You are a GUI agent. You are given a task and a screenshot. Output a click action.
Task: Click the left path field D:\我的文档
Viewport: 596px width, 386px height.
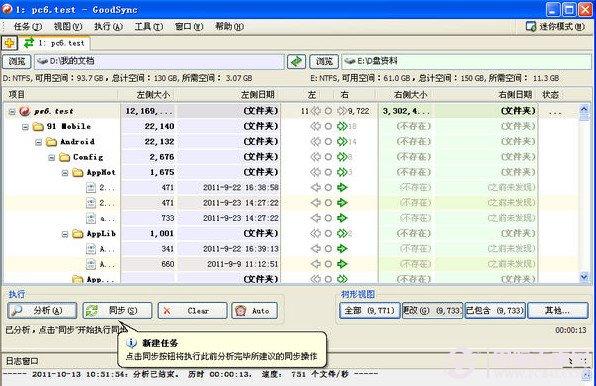159,61
